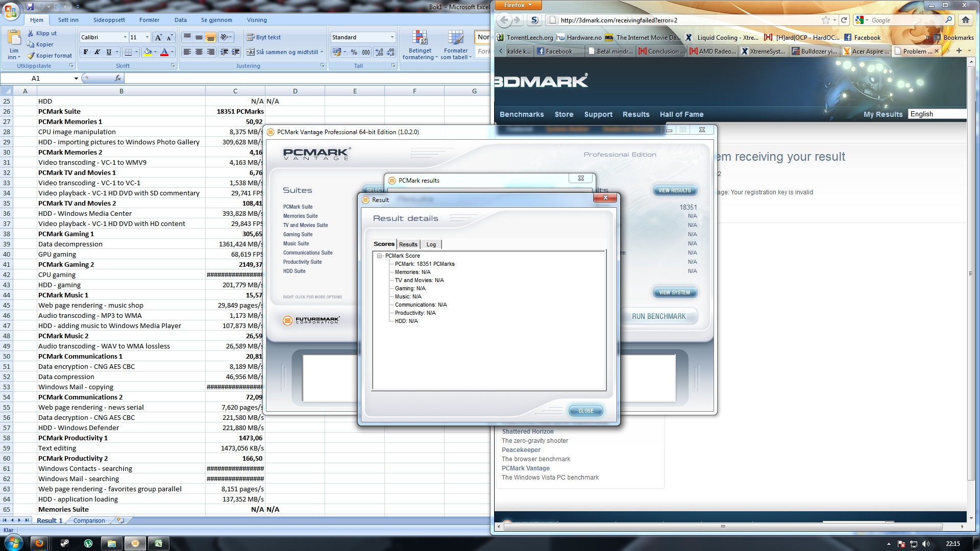Screen dimensions: 980x551
Task: Click the red font color A
Action: click(164, 52)
